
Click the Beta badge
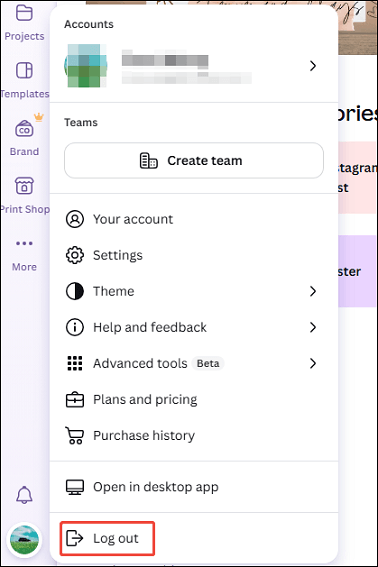click(x=208, y=363)
